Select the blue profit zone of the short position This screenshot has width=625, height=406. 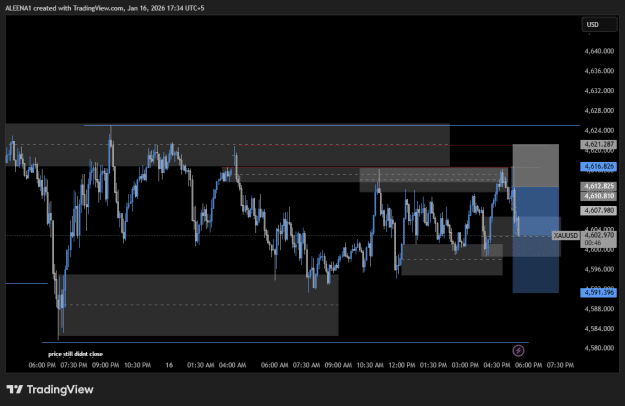536,240
